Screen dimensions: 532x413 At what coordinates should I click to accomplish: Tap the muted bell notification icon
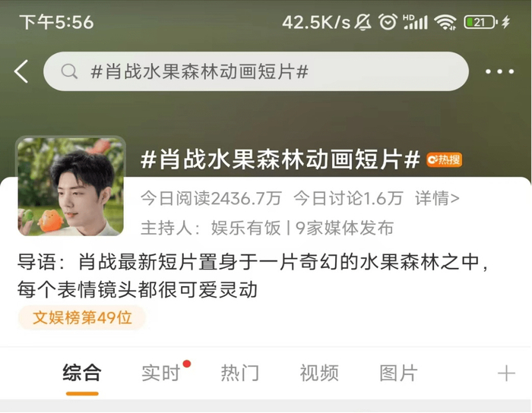363,22
